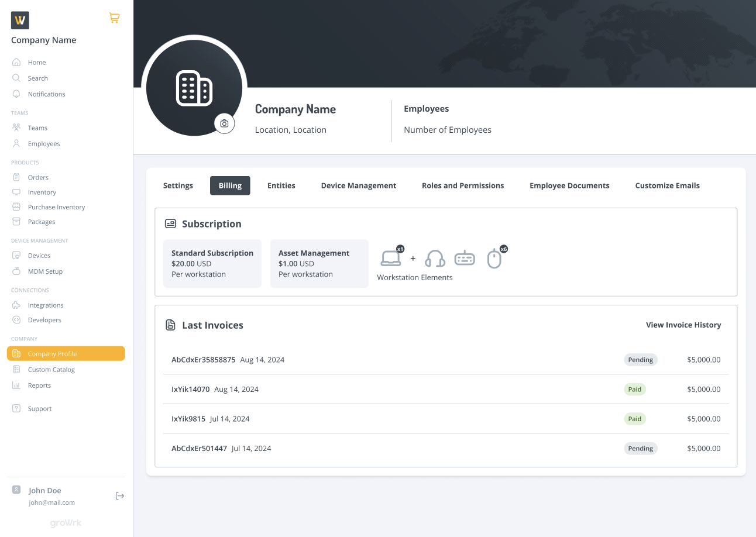Open Custom Catalog in sidebar
This screenshot has height=537, width=756.
pos(51,370)
